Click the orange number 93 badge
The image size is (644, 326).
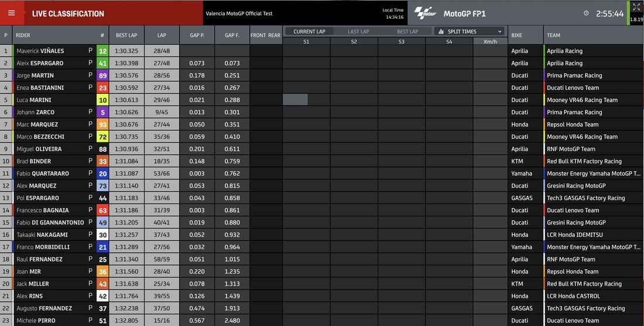tap(102, 124)
